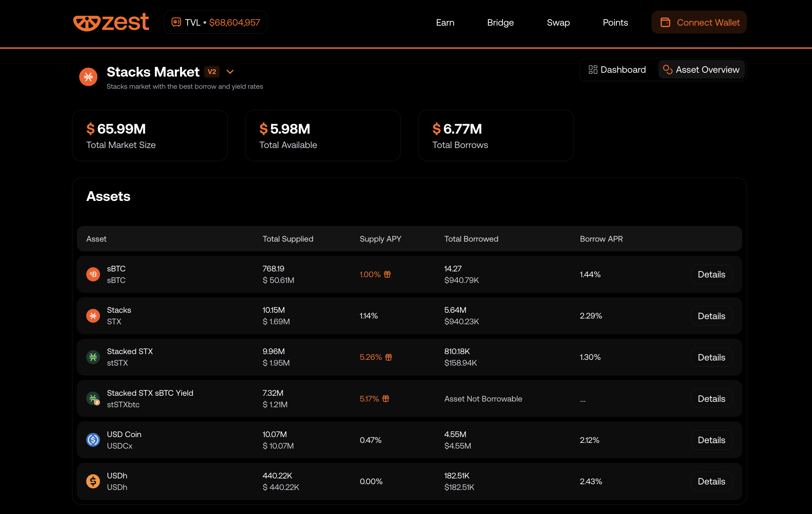Click stSTXbtc total supplied 7.32M

pos(273,393)
